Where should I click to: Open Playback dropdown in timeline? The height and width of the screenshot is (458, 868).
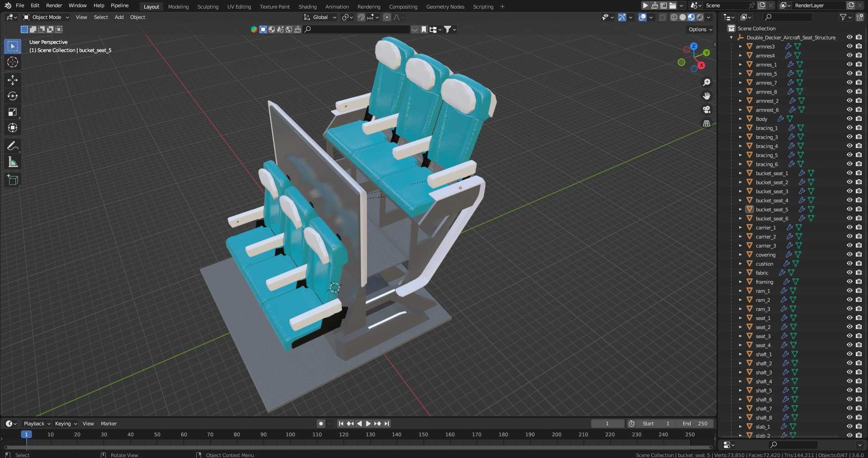(x=37, y=424)
